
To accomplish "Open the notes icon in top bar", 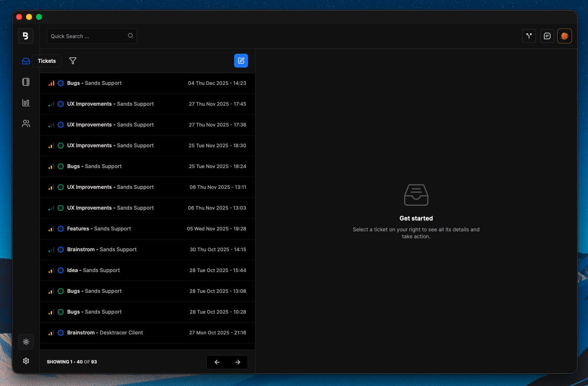I will click(547, 36).
